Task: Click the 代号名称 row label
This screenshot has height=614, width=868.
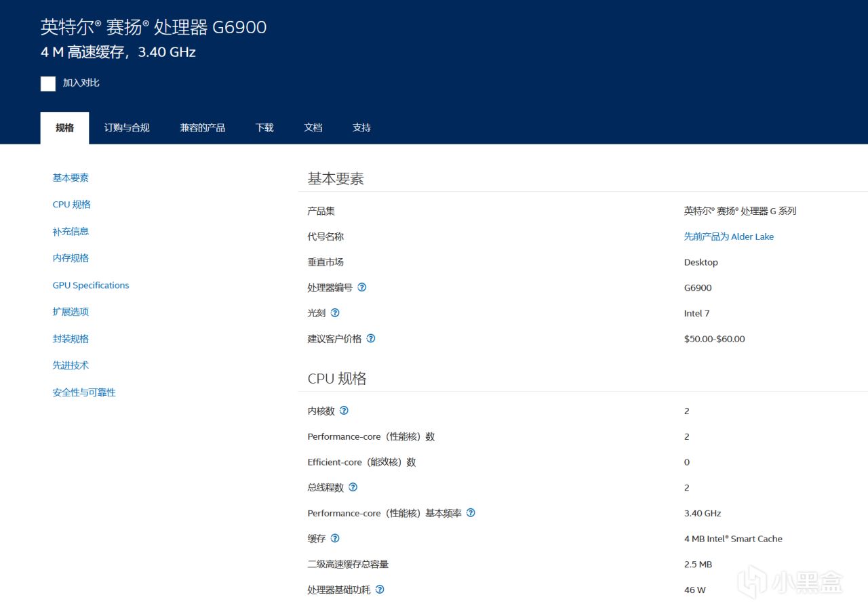Action: click(325, 237)
